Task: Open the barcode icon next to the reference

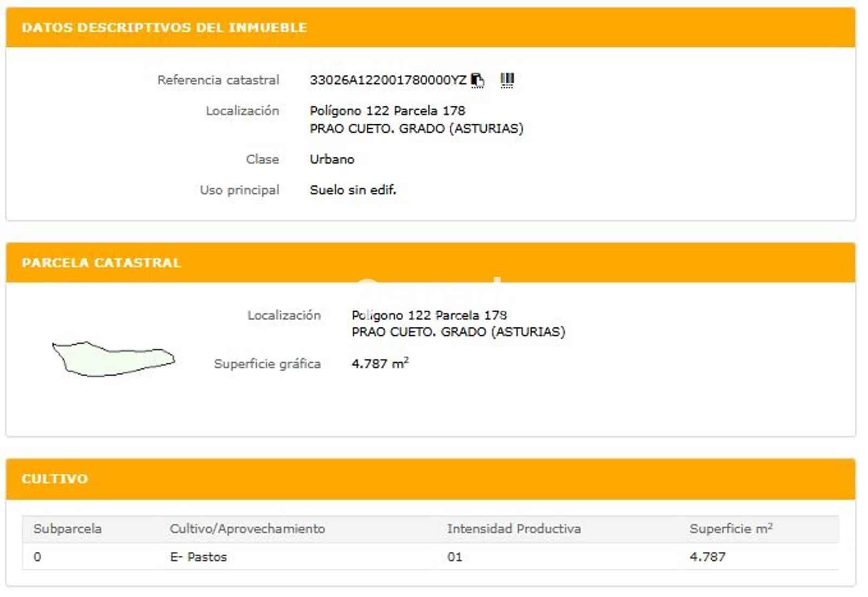Action: point(506,79)
